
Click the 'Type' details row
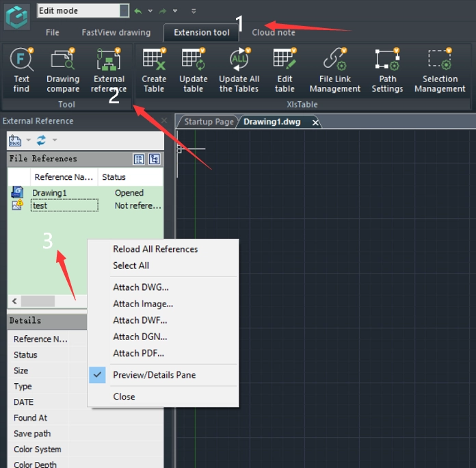pyautogui.click(x=47, y=387)
